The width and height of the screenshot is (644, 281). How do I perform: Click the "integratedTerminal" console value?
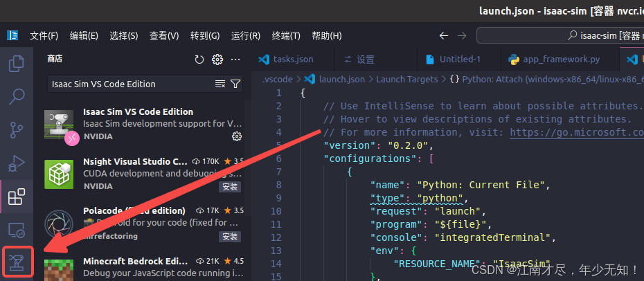pyautogui.click(x=492, y=237)
